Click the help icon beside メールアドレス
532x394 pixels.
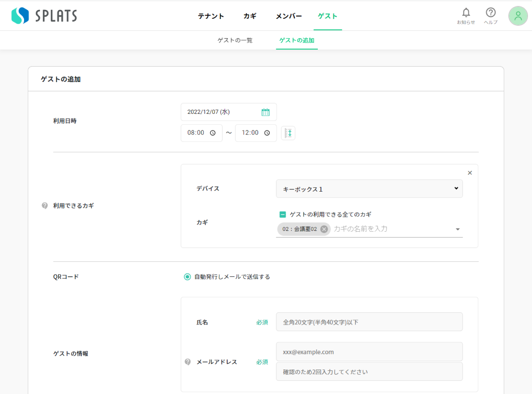coord(188,362)
